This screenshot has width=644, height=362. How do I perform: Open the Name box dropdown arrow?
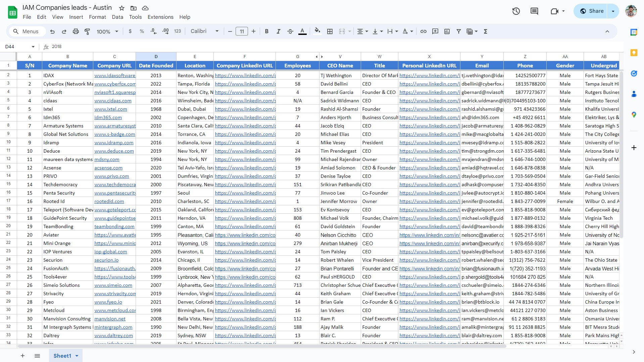tap(33, 47)
